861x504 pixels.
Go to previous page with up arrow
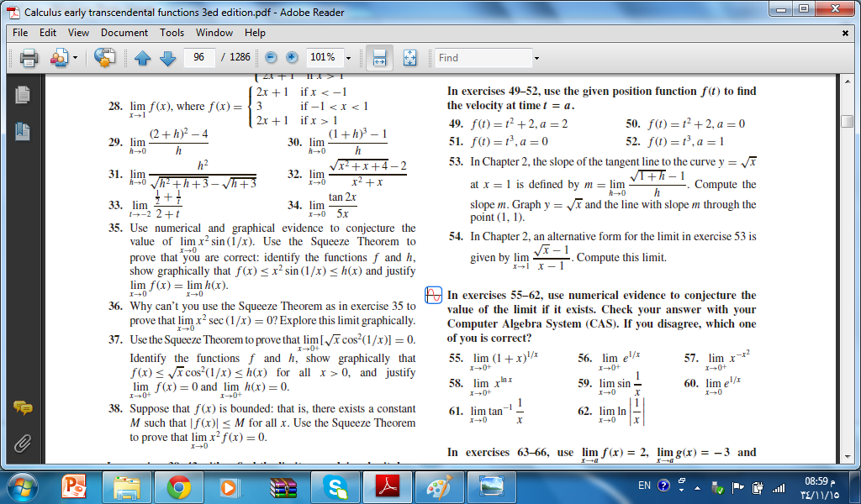pyautogui.click(x=142, y=58)
